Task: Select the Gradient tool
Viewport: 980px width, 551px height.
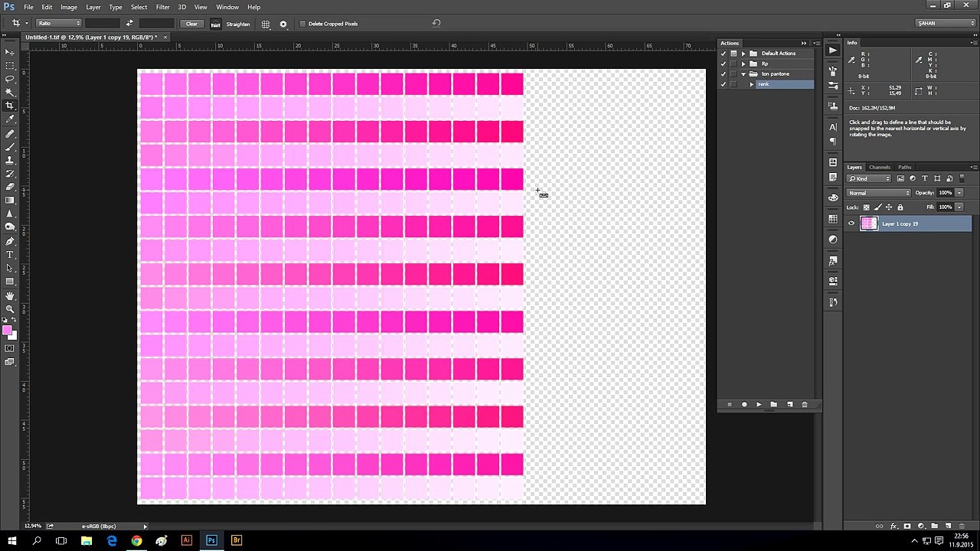Action: [x=10, y=200]
